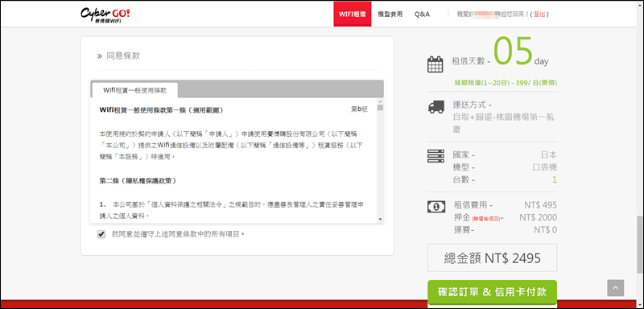644x309 pixels.
Task: Click the 短期租借(1~20日) - 399/日 text
Action: 506,83
